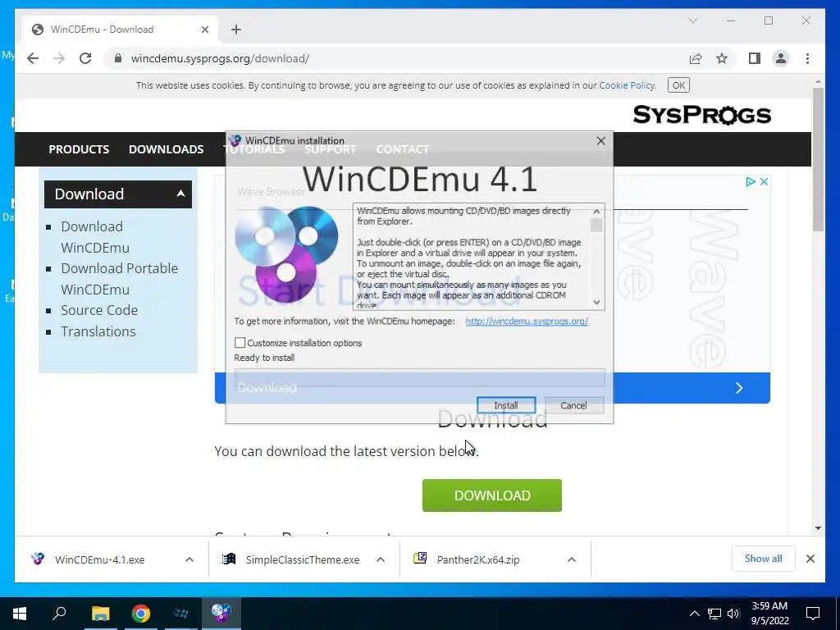Open the volume tray icon
The image size is (840, 630).
[733, 614]
